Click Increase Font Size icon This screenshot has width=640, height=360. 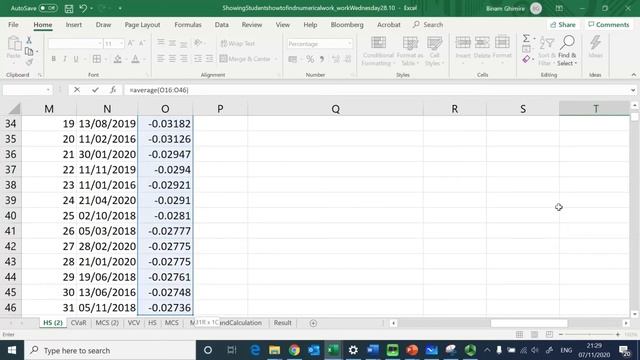click(131, 43)
